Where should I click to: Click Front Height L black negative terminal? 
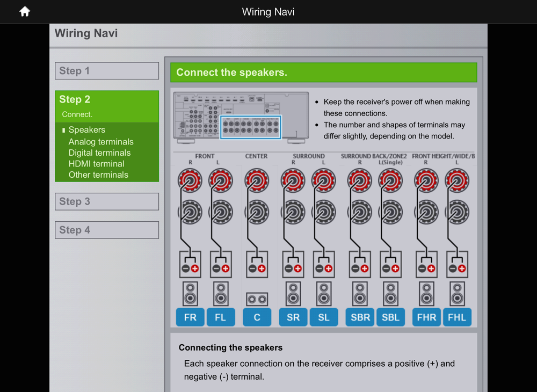(457, 212)
